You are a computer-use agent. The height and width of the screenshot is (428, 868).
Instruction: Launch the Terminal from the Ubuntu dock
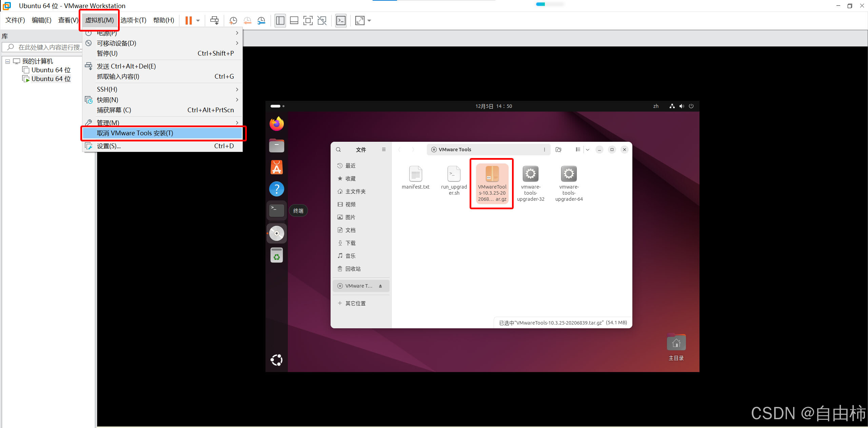tap(276, 210)
